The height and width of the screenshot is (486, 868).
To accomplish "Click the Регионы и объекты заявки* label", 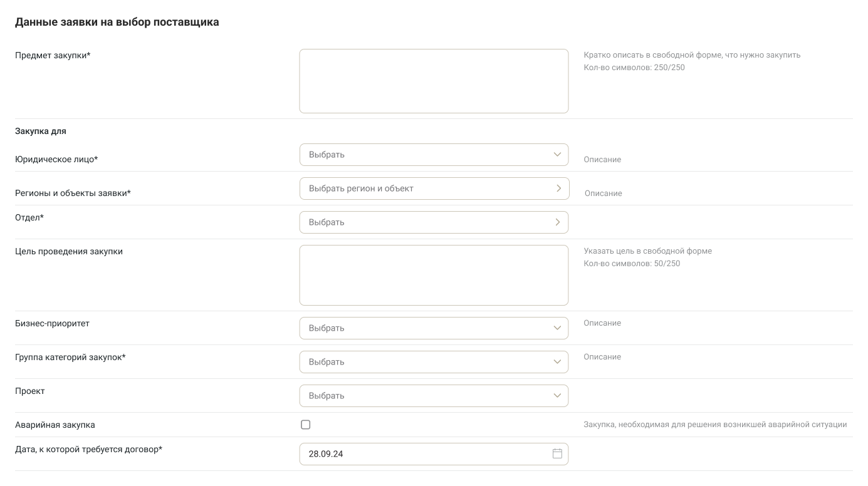I will 73,193.
